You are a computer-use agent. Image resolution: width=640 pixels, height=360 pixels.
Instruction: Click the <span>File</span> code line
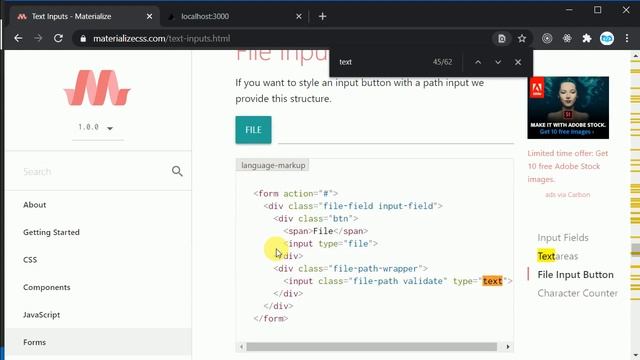(326, 231)
